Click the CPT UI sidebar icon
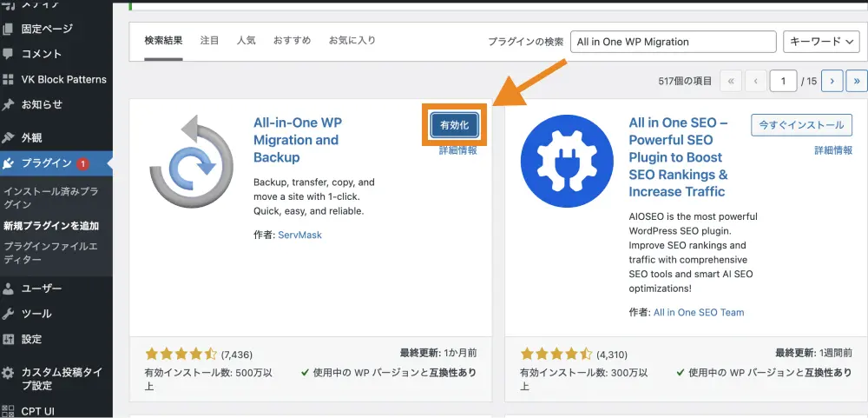This screenshot has width=868, height=418. click(8, 411)
